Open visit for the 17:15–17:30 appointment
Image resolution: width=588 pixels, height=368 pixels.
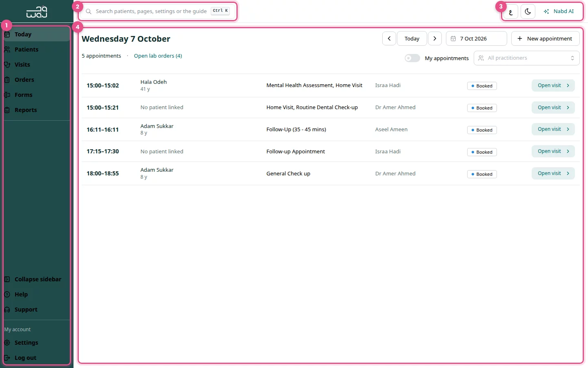(553, 151)
